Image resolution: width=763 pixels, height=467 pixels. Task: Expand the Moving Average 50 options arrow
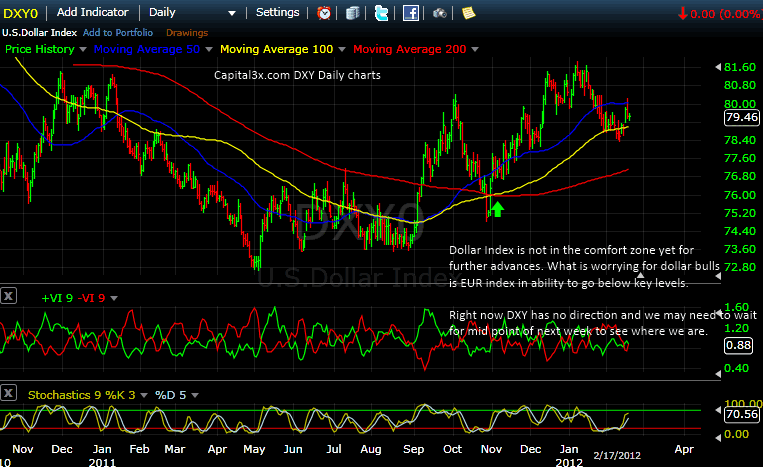(209, 49)
